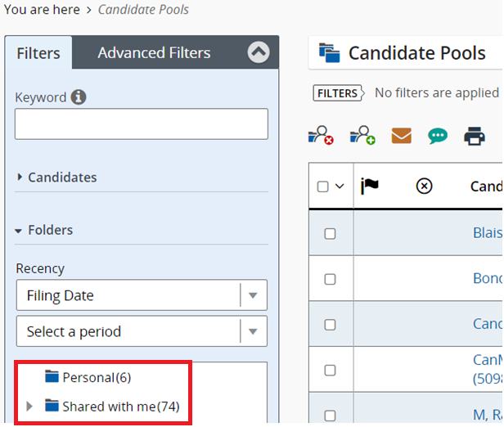Check the box for the Blais row
The image size is (504, 427).
[x=331, y=233]
